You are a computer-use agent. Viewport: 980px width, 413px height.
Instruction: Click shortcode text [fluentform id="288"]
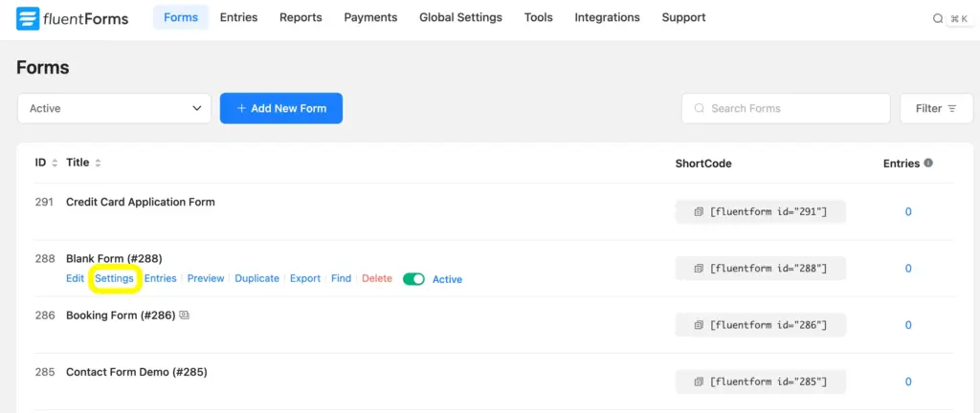click(768, 269)
